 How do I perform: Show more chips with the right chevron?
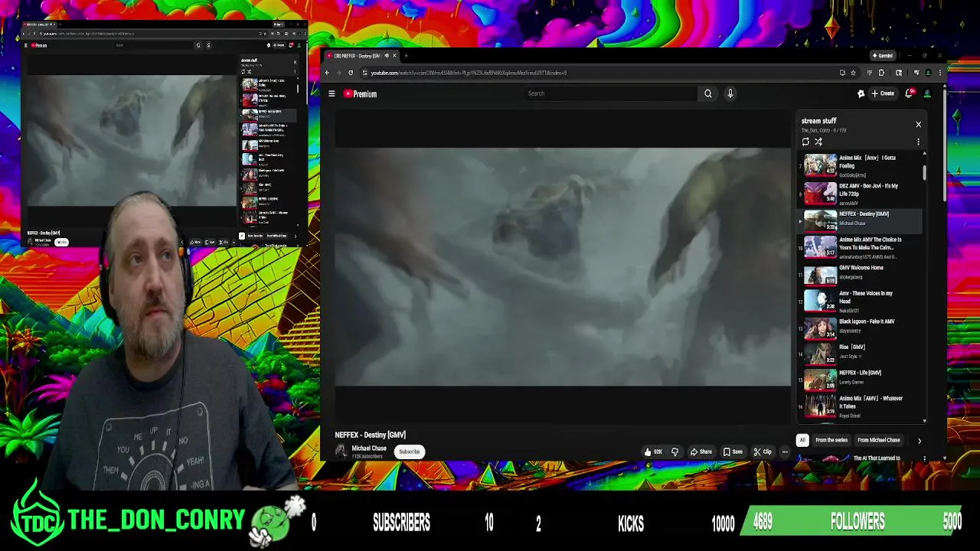pyautogui.click(x=920, y=441)
